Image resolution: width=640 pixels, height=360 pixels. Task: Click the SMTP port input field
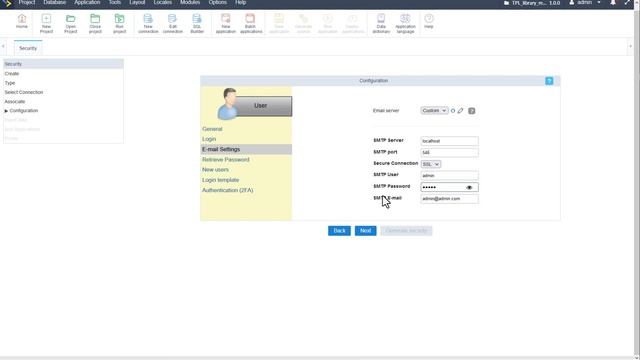tap(449, 153)
